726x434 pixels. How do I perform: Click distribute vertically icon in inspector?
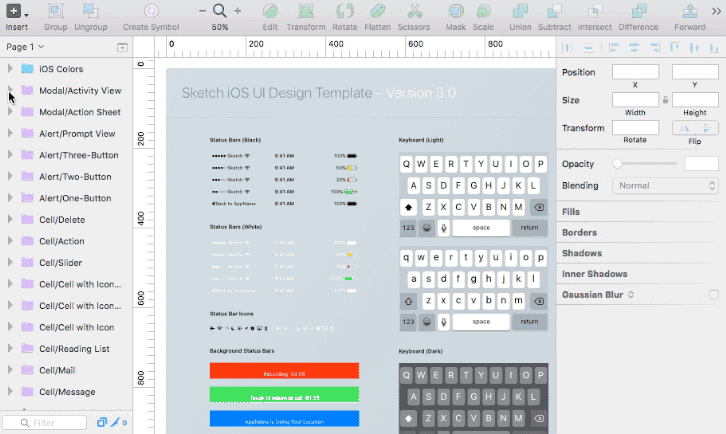coord(588,47)
